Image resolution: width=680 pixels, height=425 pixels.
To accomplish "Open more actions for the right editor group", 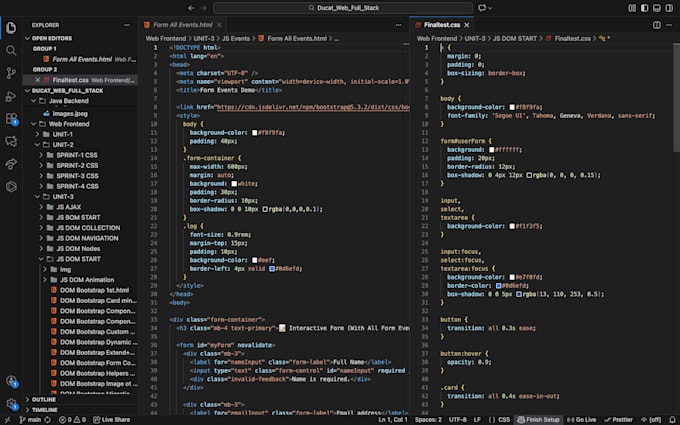I will pos(670,25).
